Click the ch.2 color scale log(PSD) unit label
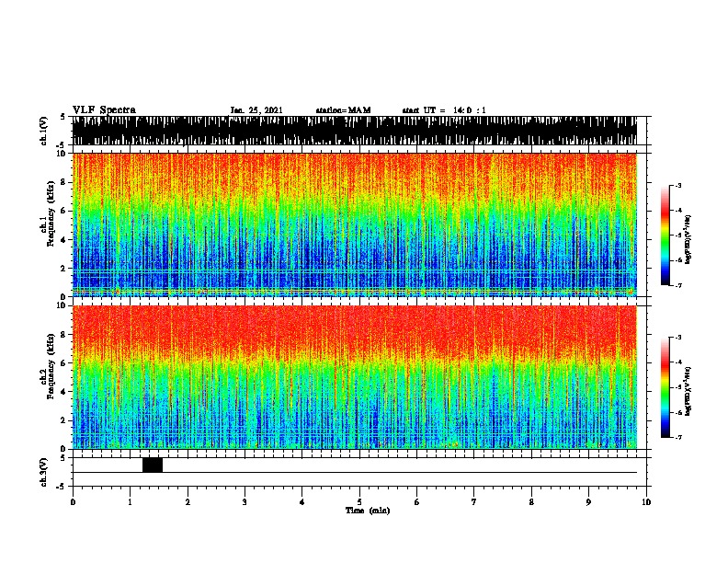Image resolution: width=728 pixels, height=563 pixels. click(x=688, y=391)
